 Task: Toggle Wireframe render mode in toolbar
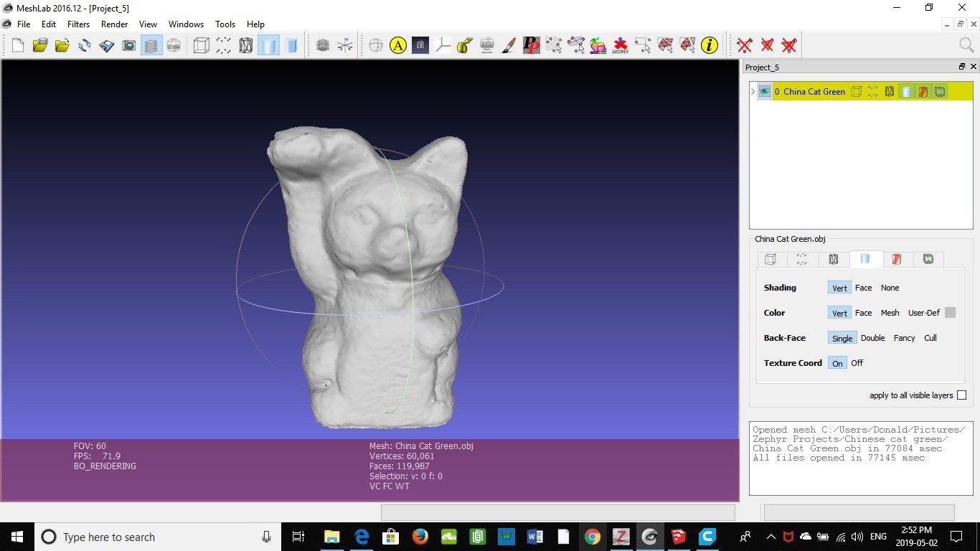[246, 46]
